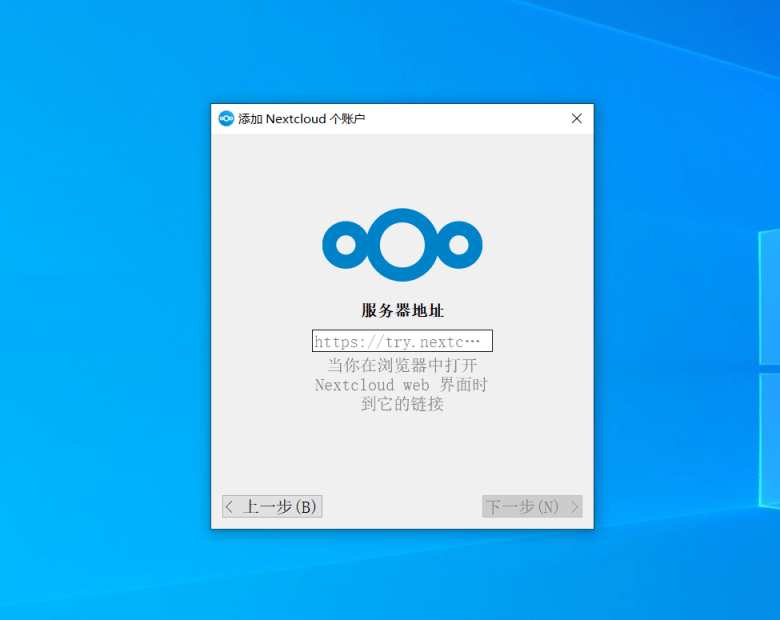
Task: Click the Nextcloud title bar icon
Action: click(226, 118)
